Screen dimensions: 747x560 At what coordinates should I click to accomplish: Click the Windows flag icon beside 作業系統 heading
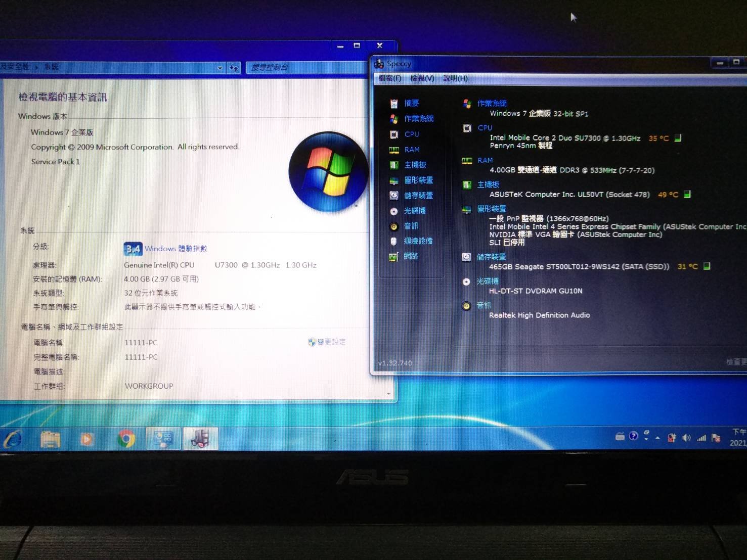coord(467,104)
